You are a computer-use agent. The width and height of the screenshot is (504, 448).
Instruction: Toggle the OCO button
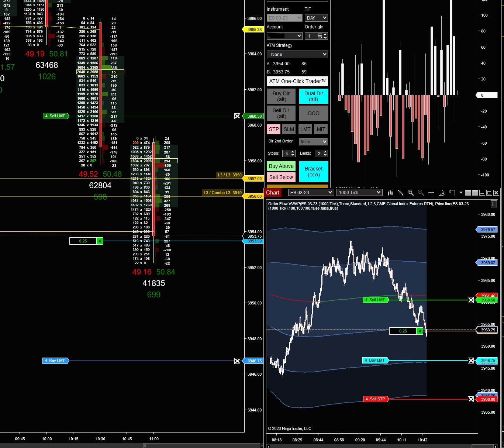pos(314,113)
